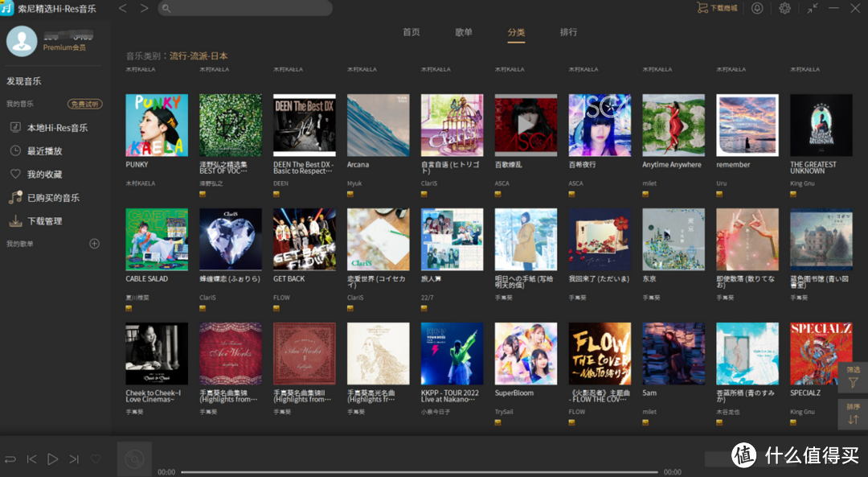Open the 东京 album cover

[674, 240]
